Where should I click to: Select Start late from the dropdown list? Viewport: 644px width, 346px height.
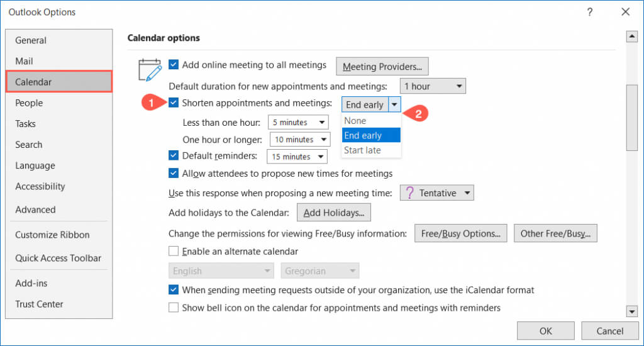[362, 150]
